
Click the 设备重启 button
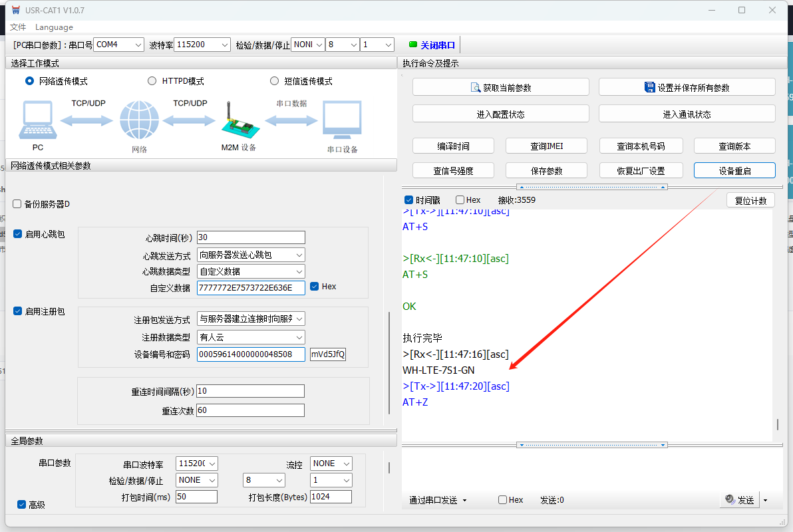pyautogui.click(x=734, y=170)
